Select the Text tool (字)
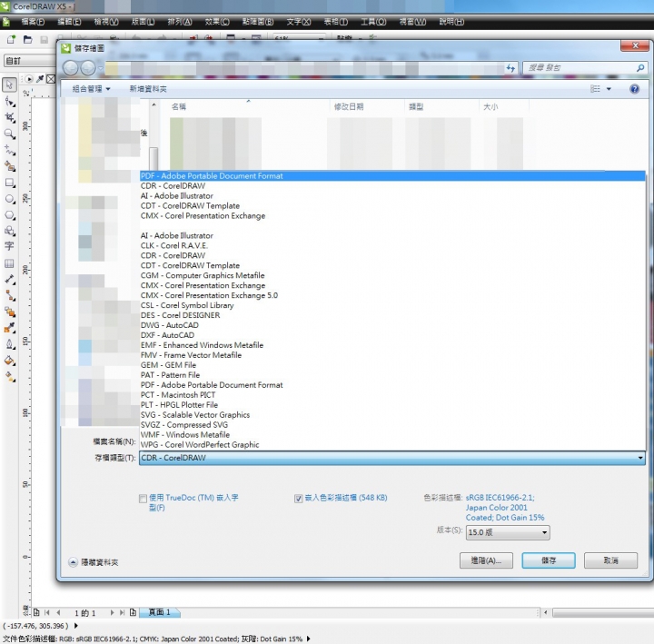This screenshot has height=644, width=654. (x=9, y=246)
